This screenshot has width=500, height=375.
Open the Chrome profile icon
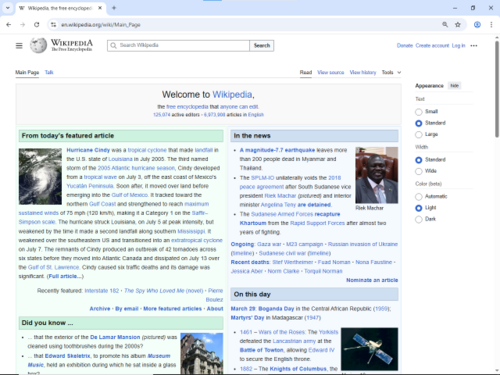pos(477,25)
